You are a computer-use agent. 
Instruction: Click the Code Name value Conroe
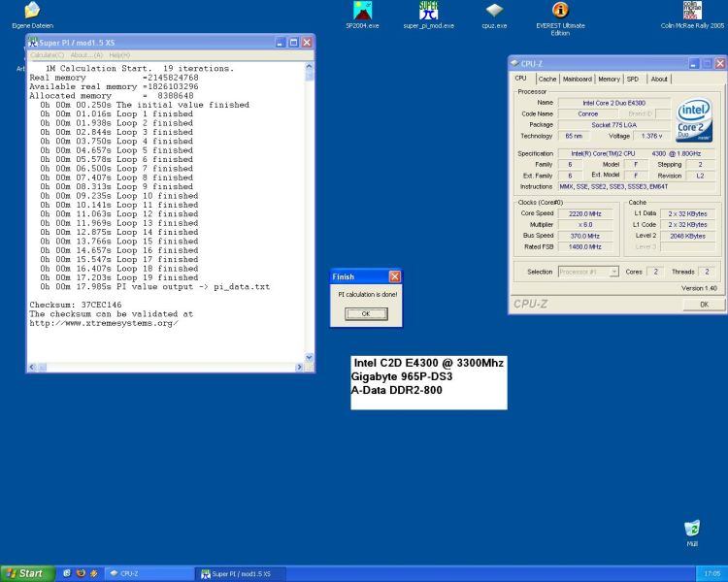tap(588, 113)
